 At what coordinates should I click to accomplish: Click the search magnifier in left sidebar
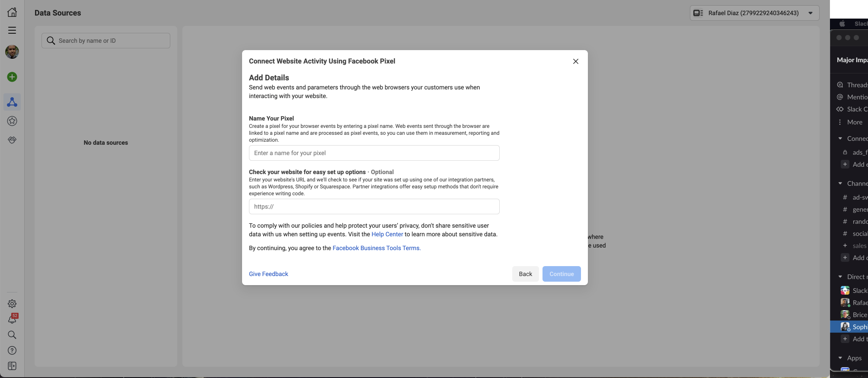point(12,335)
